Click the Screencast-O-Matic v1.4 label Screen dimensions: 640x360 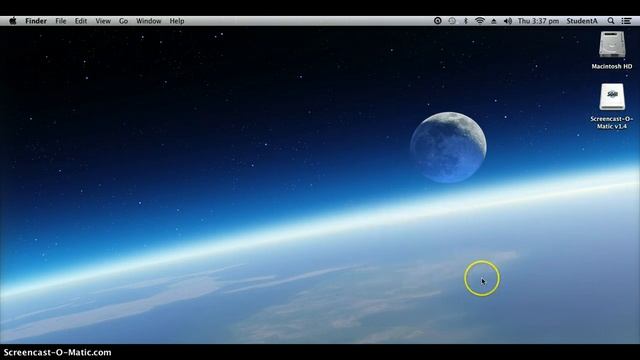612,122
